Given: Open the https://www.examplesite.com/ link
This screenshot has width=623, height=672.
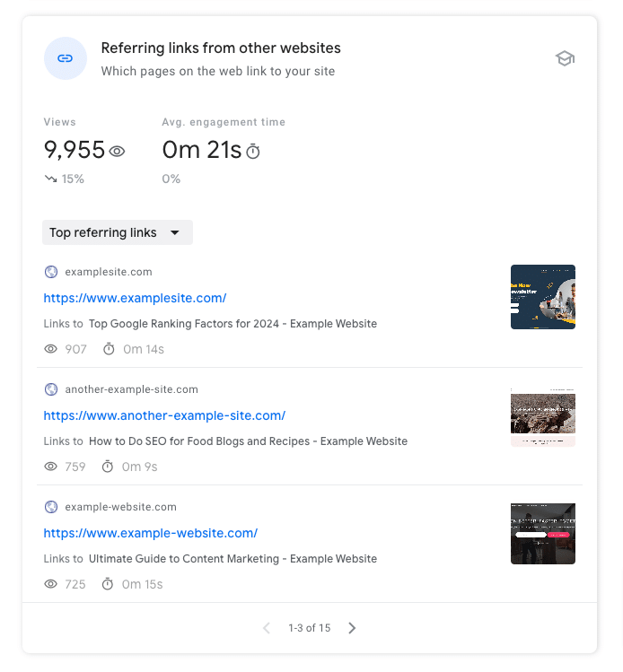Looking at the screenshot, I should [135, 298].
